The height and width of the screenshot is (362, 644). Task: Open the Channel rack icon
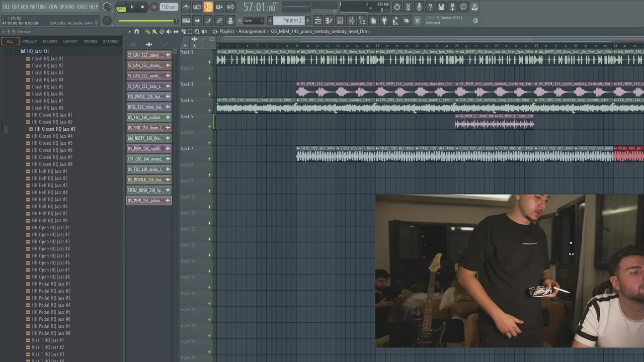(340, 21)
